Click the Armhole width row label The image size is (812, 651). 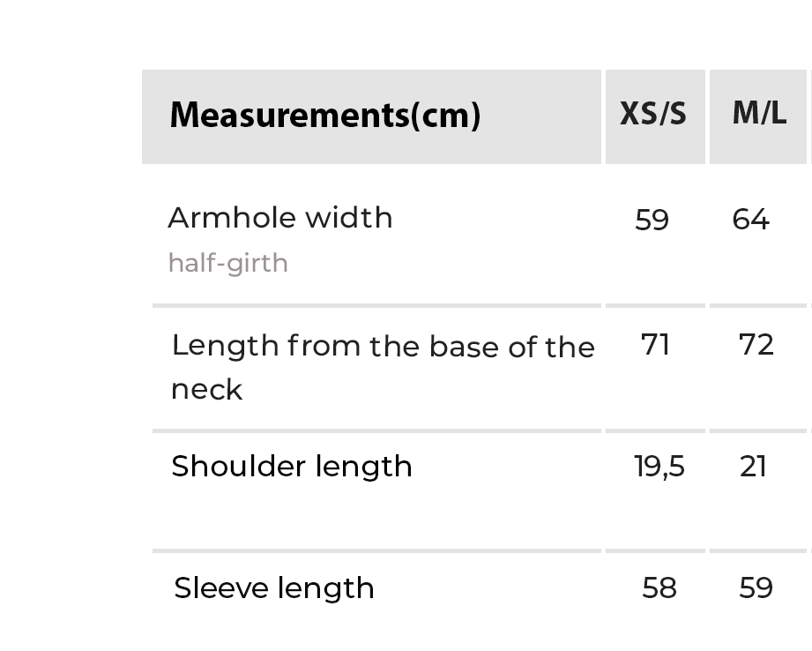coord(280,218)
